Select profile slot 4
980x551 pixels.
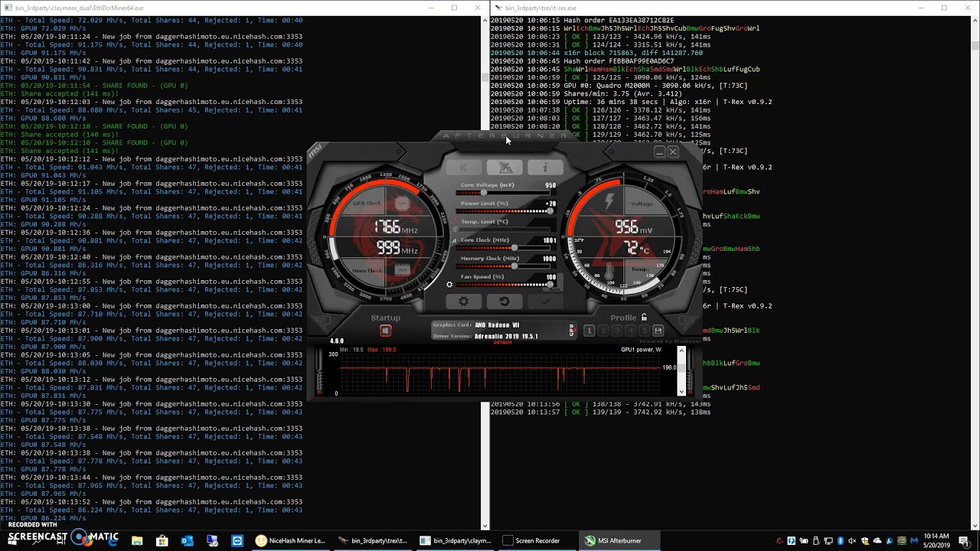630,331
